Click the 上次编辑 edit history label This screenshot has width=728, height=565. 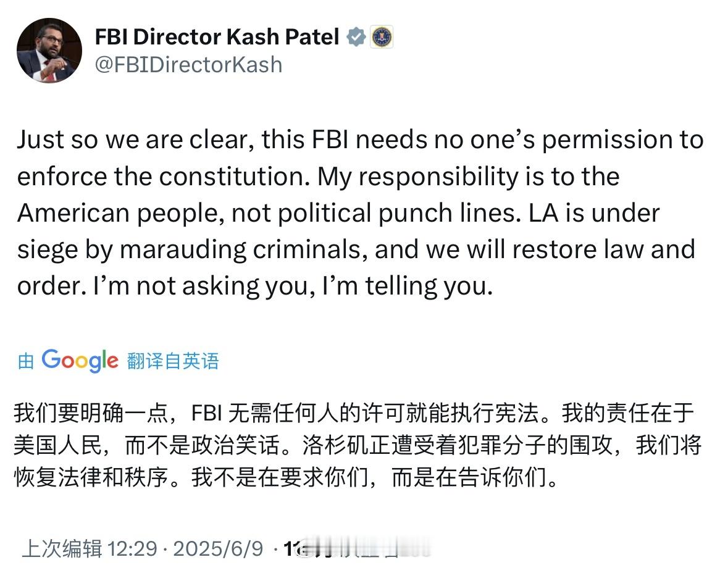coord(62,548)
